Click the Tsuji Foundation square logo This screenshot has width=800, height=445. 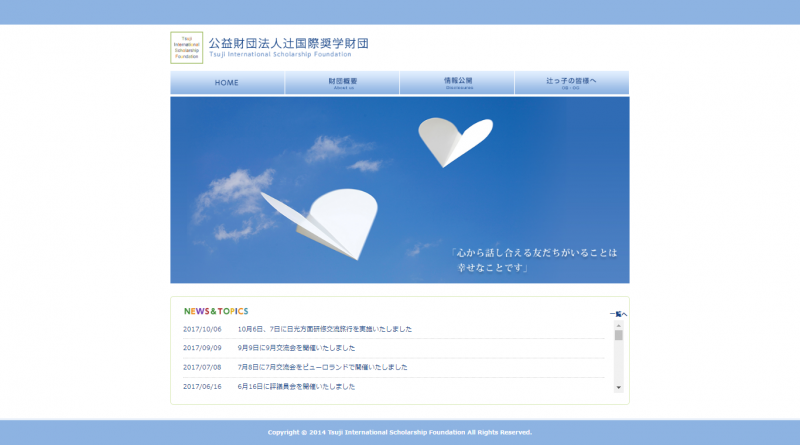pyautogui.click(x=187, y=48)
